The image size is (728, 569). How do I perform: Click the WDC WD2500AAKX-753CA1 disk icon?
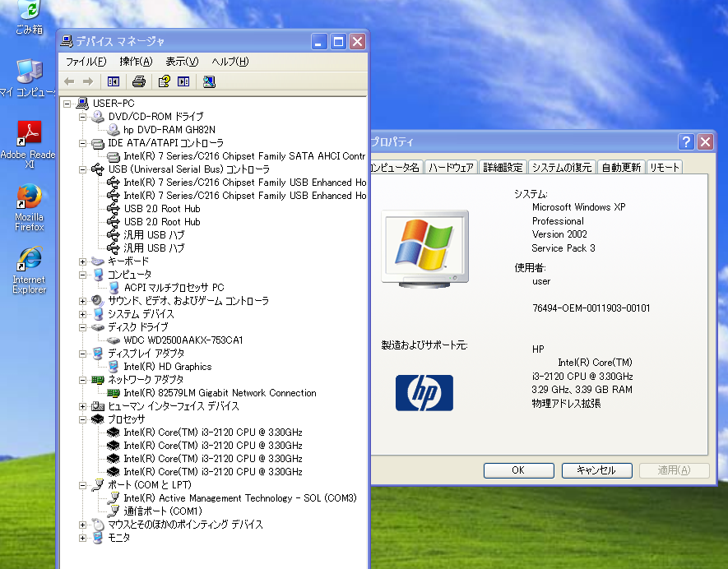click(x=114, y=340)
